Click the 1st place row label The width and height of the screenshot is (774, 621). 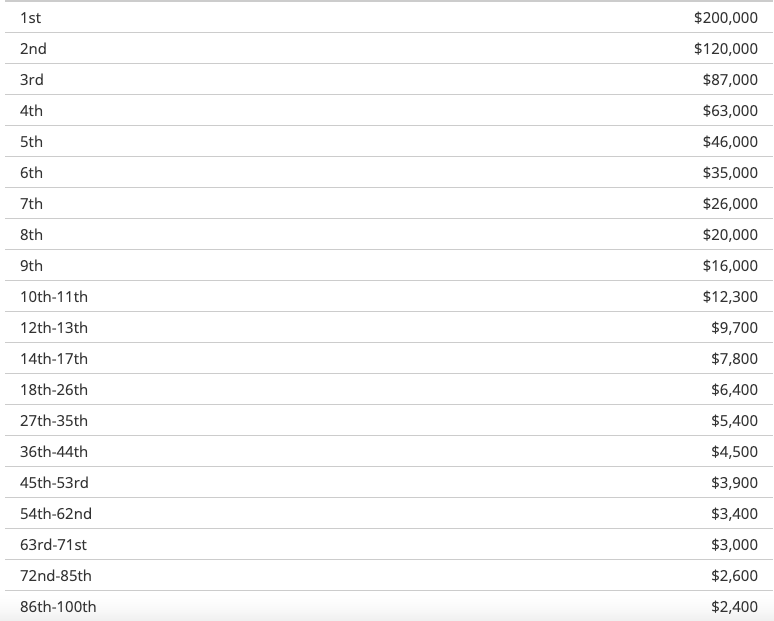tap(31, 18)
